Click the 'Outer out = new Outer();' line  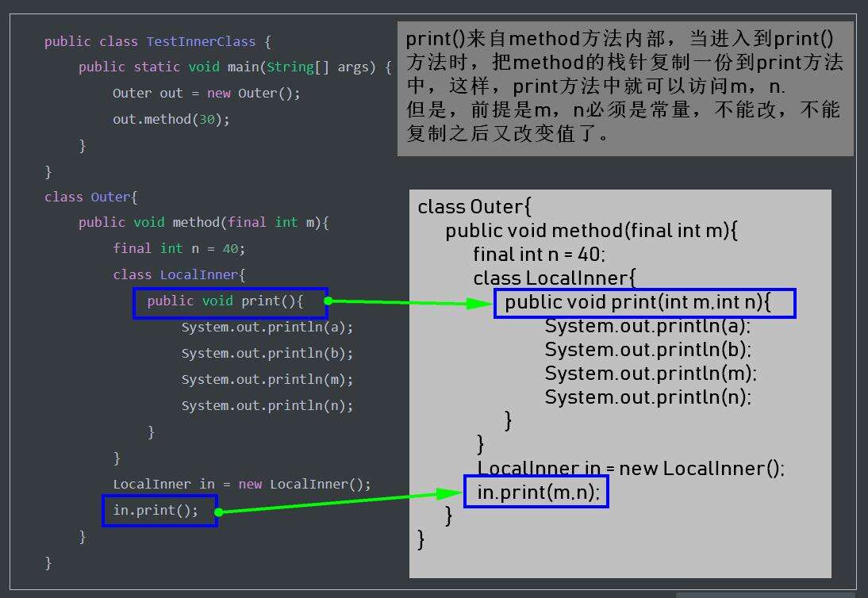(x=206, y=94)
